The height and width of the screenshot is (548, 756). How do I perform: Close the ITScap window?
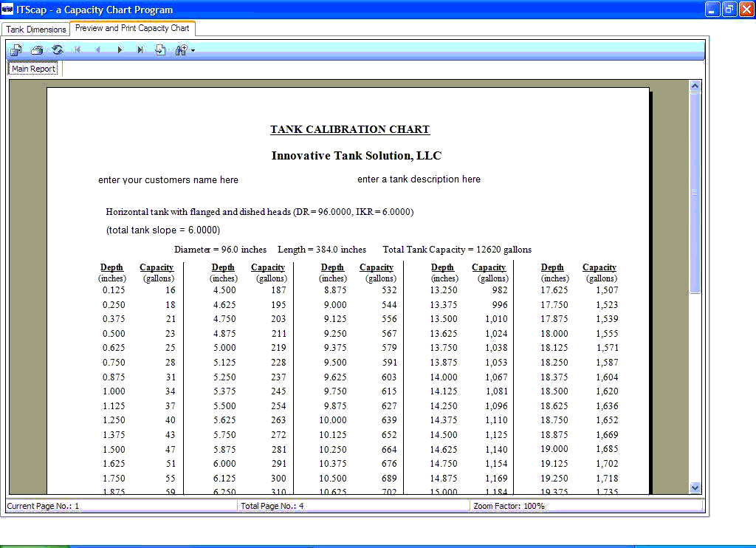pos(746,9)
